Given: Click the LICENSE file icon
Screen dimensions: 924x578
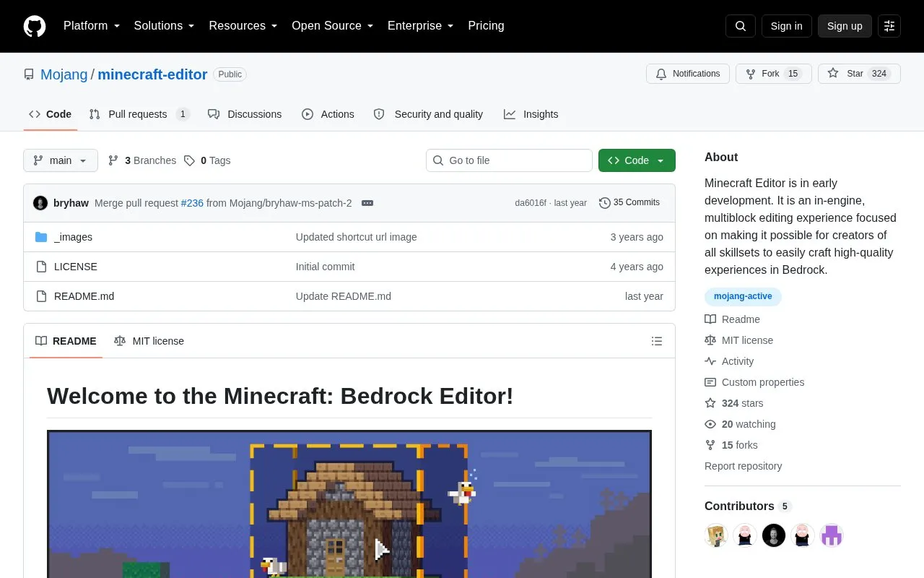Looking at the screenshot, I should pyautogui.click(x=41, y=267).
